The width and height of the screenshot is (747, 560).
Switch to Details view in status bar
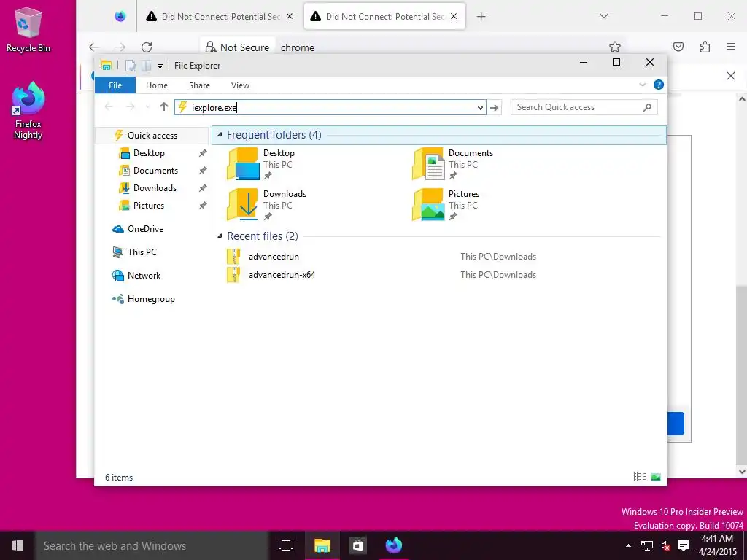tap(639, 477)
